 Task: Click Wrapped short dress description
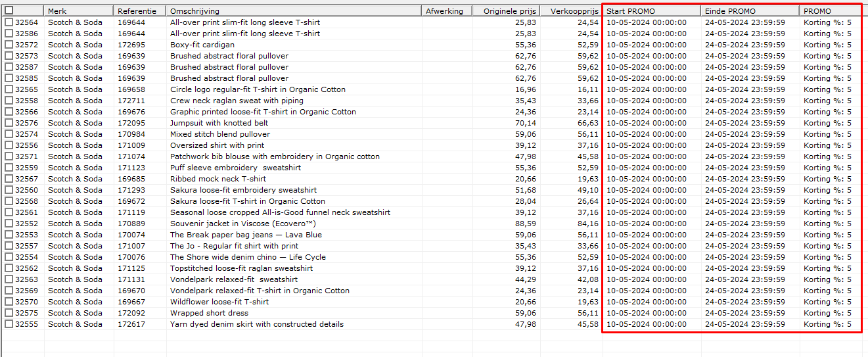[x=209, y=313]
